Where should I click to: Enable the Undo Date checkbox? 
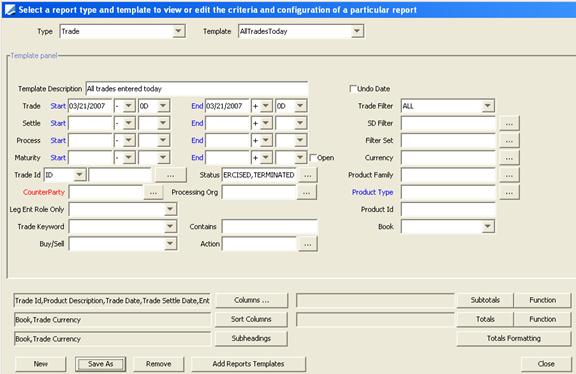[353, 89]
